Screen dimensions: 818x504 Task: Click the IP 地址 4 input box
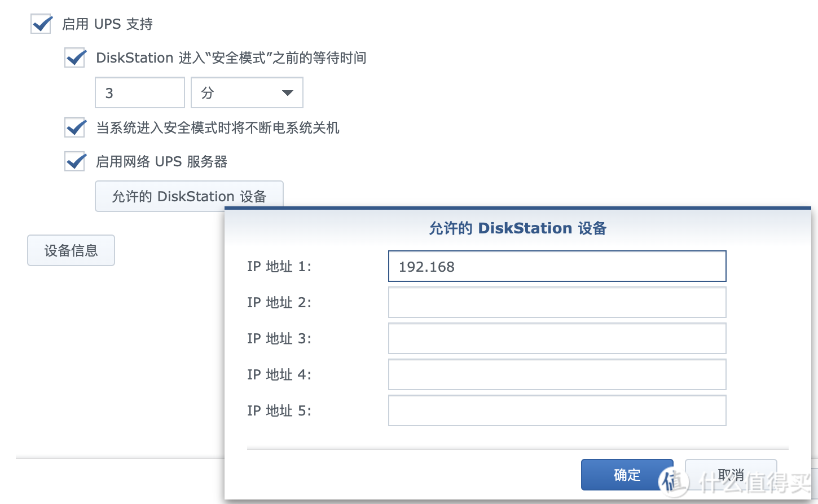(x=557, y=375)
